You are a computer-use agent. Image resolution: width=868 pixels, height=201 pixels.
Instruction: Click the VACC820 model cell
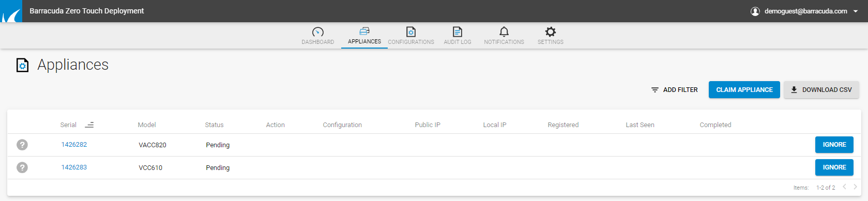[153, 145]
